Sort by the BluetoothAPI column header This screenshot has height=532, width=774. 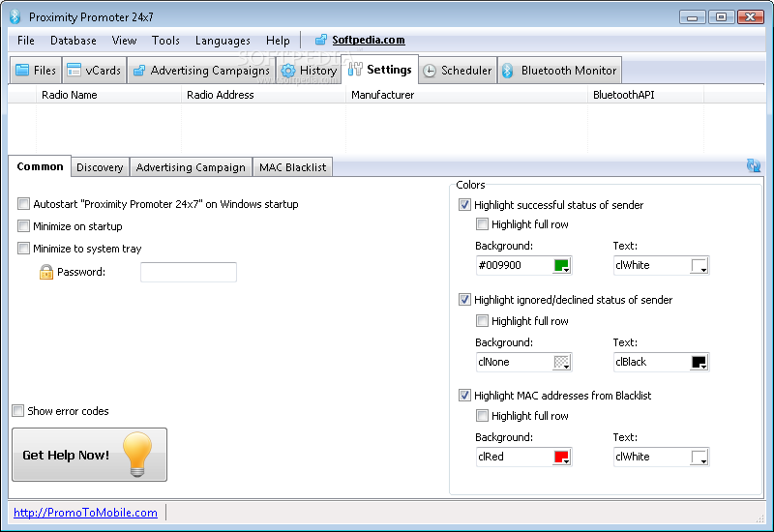(645, 95)
